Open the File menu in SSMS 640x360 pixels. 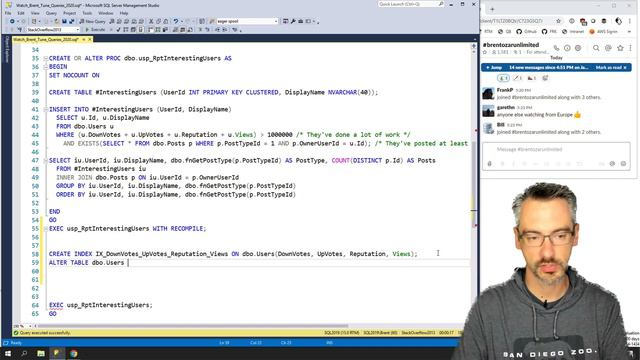(x=8, y=13)
